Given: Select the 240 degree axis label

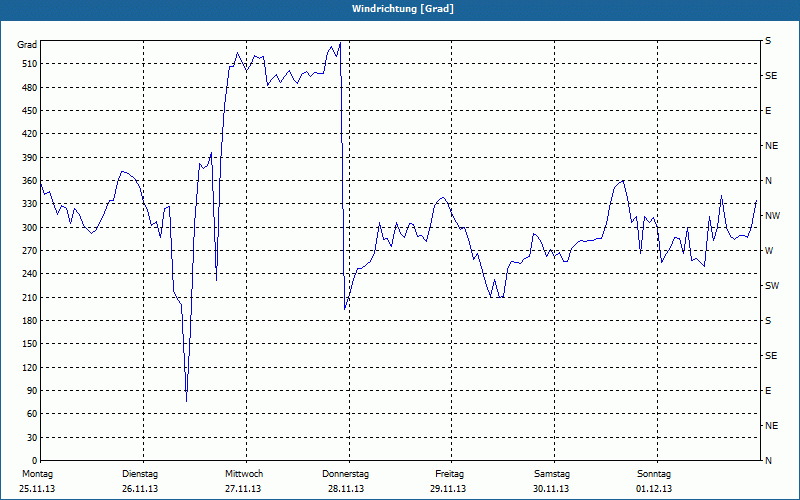Looking at the screenshot, I should coord(29,274).
